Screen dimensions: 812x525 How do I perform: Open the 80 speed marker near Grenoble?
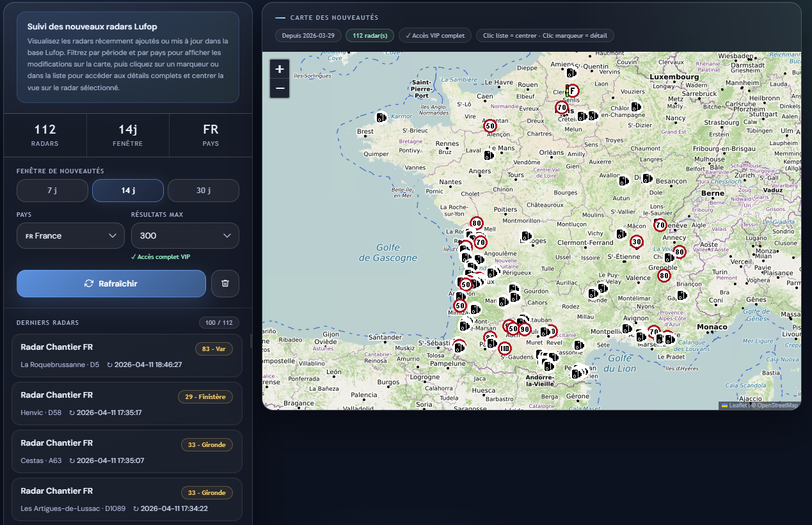pos(664,276)
